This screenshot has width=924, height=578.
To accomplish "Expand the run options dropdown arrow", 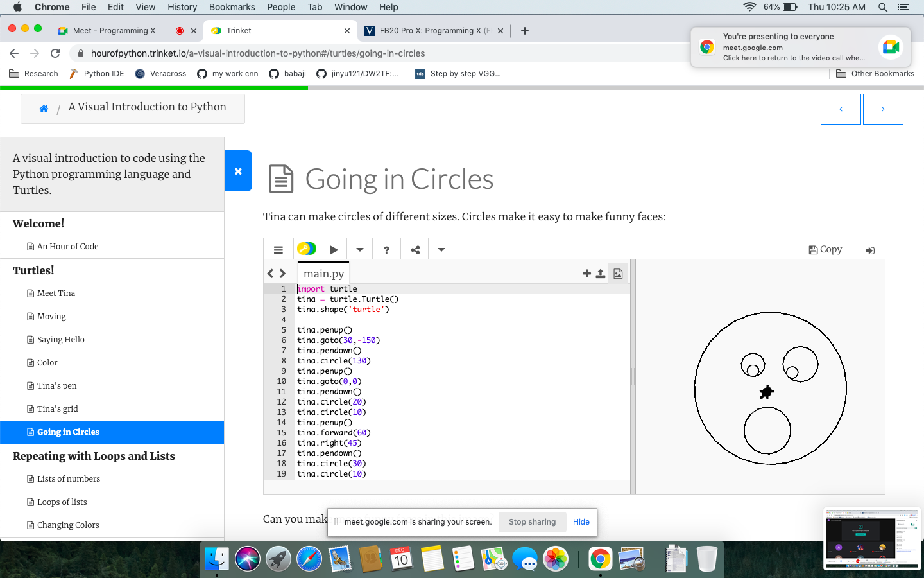I will pos(360,250).
